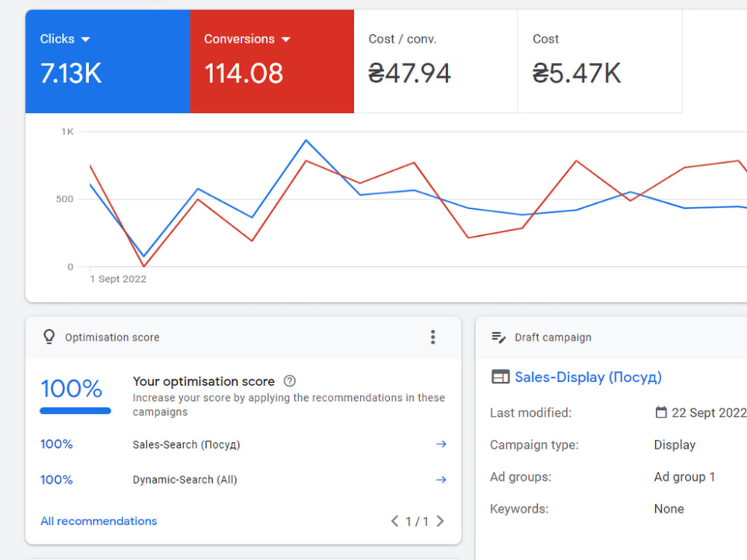Click the 7.13K clicks value
Screen dimensions: 747x560
[x=71, y=73]
